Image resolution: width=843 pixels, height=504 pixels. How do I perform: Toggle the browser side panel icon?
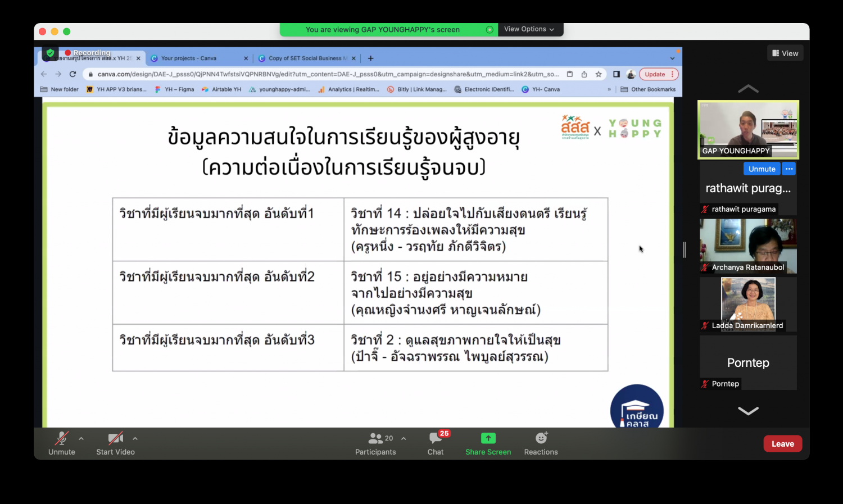tap(616, 74)
